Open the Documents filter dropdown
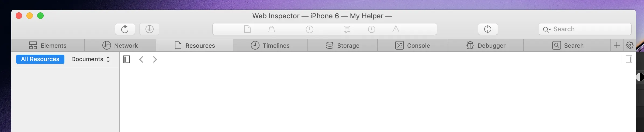Image resolution: width=644 pixels, height=132 pixels. tap(90, 59)
